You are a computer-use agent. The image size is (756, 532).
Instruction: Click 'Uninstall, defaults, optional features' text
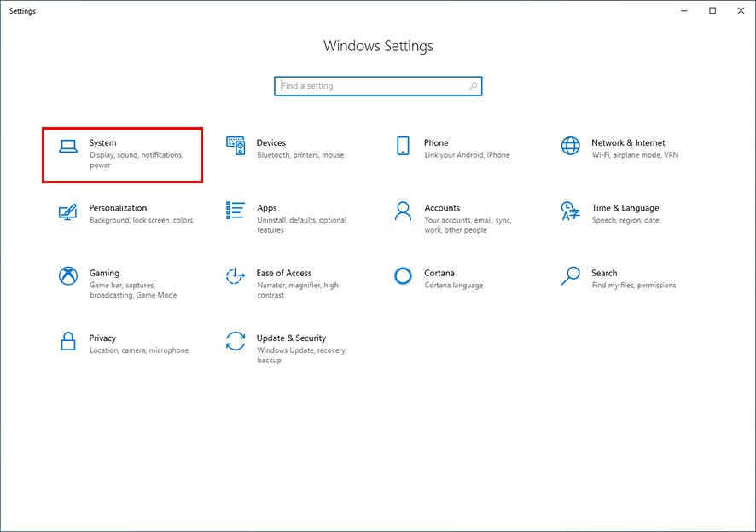302,225
